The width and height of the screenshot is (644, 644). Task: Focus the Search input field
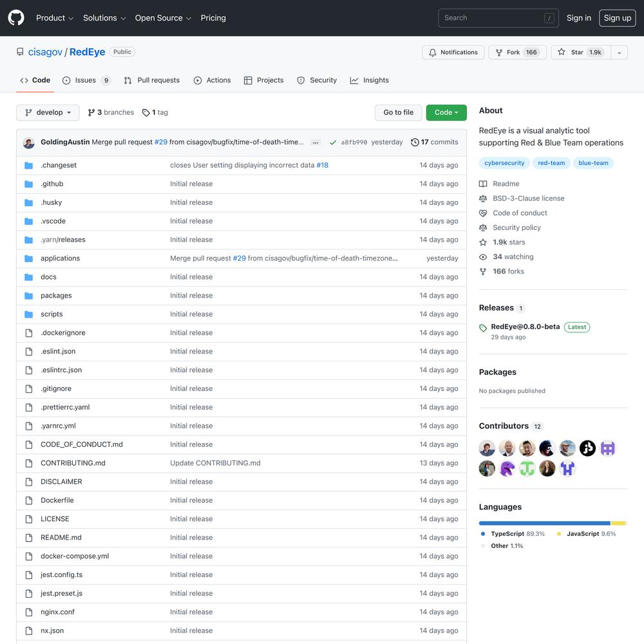tap(498, 18)
